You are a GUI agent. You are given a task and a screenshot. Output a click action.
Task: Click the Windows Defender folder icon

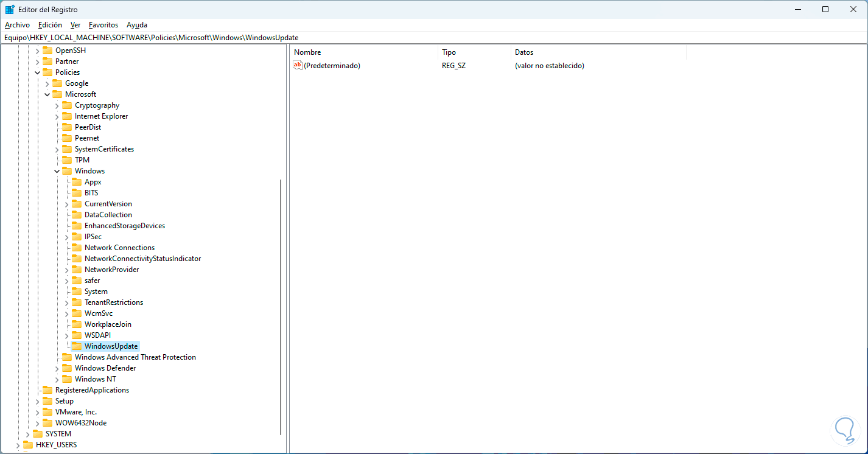(x=67, y=368)
